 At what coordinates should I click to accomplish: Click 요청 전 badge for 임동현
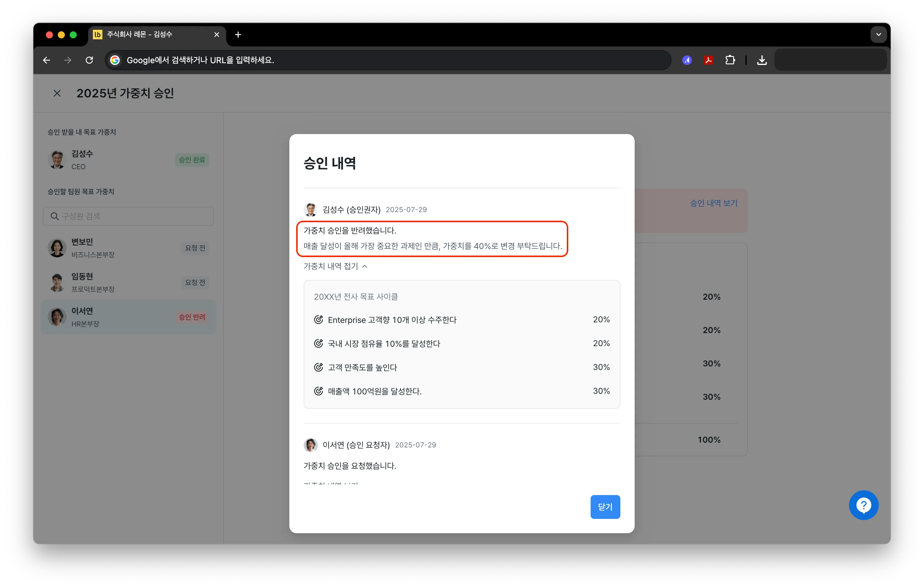195,282
